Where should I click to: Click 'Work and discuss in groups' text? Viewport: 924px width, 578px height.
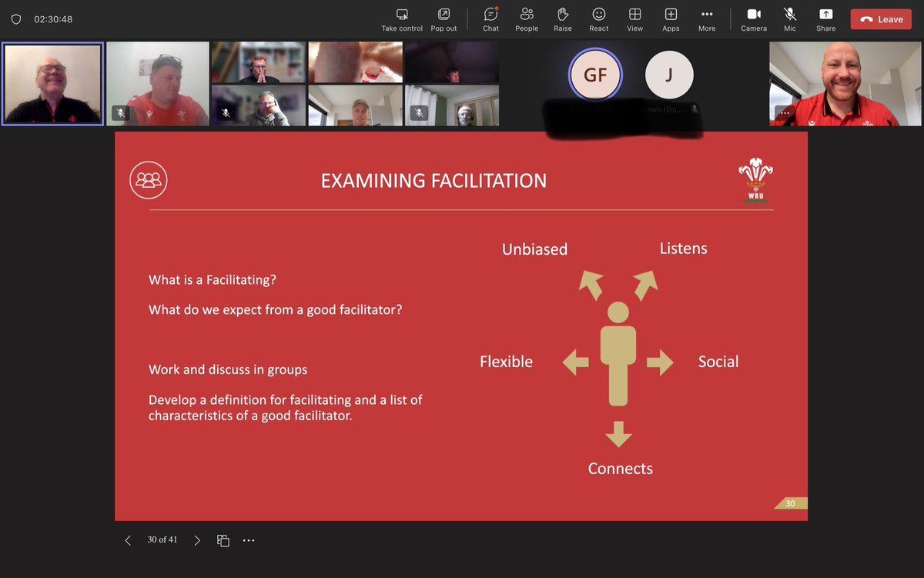[228, 369]
